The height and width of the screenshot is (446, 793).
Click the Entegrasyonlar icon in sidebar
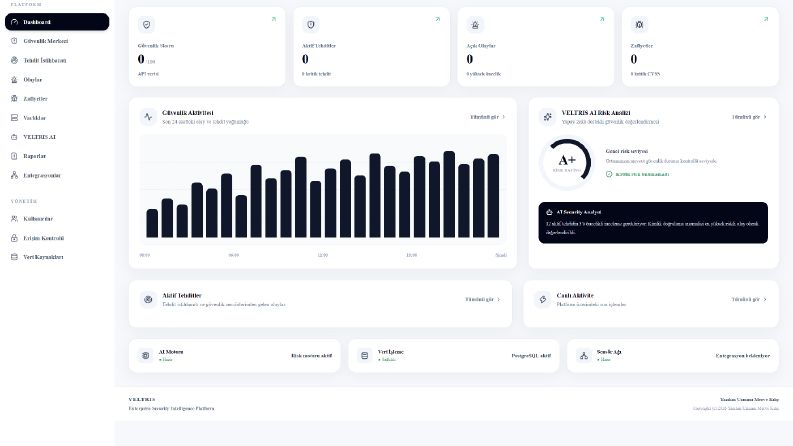[14, 175]
